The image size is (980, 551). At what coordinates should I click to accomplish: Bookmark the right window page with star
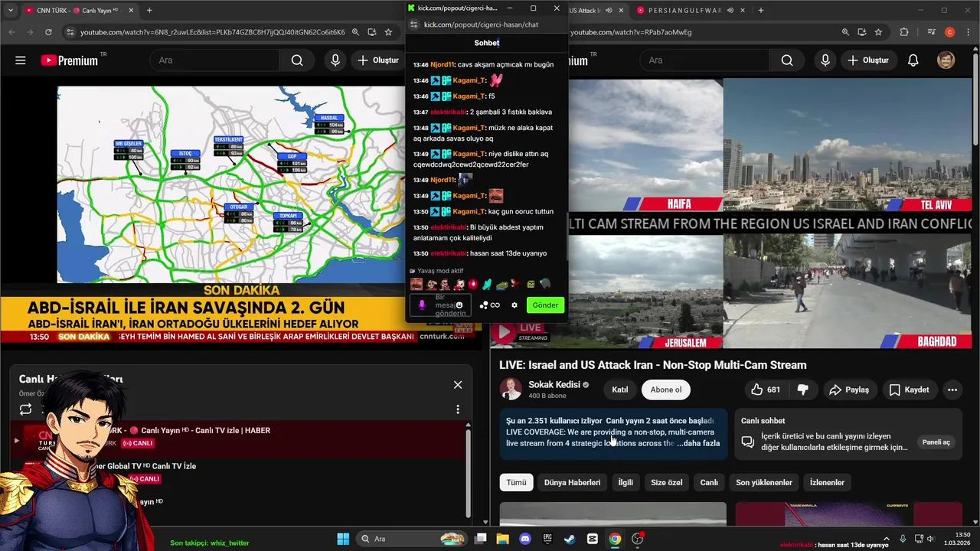(878, 32)
